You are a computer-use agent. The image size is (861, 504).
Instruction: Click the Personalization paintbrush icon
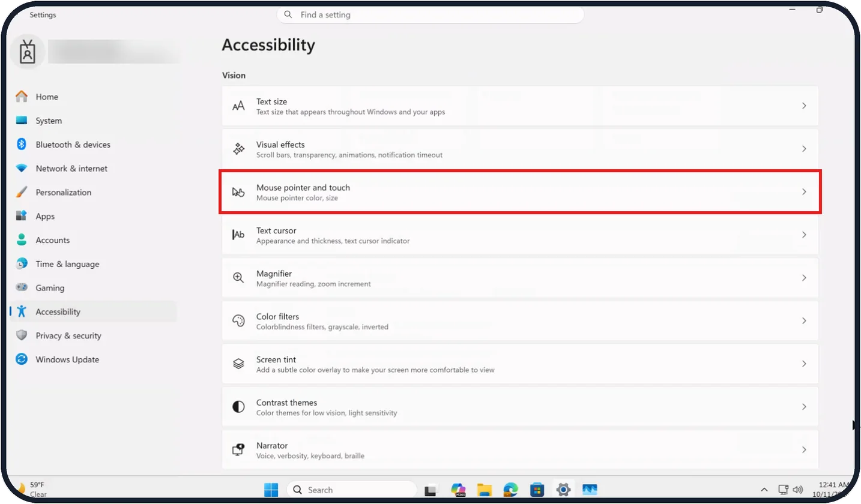22,193
